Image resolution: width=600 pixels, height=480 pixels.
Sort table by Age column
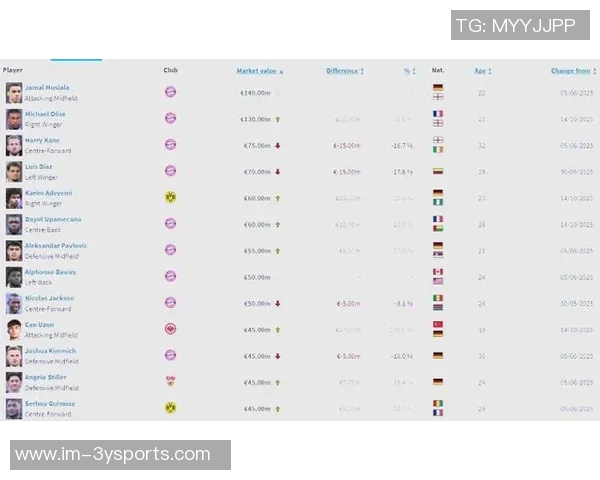coord(481,71)
